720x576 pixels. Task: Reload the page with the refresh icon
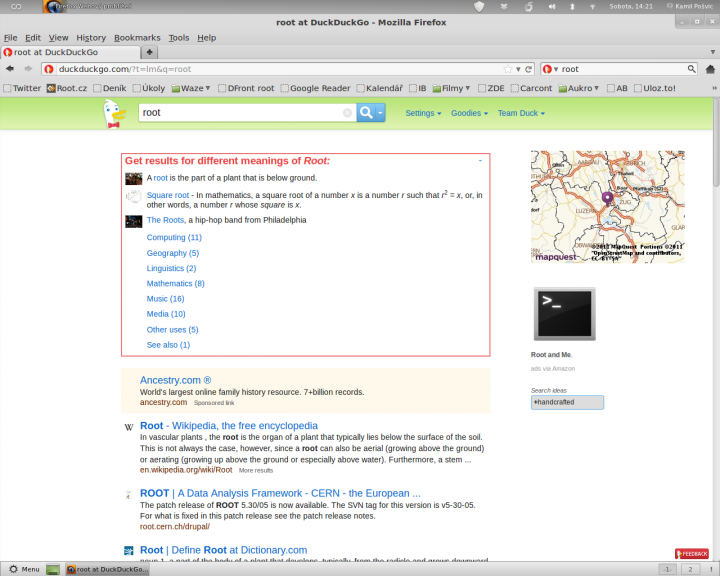click(529, 69)
